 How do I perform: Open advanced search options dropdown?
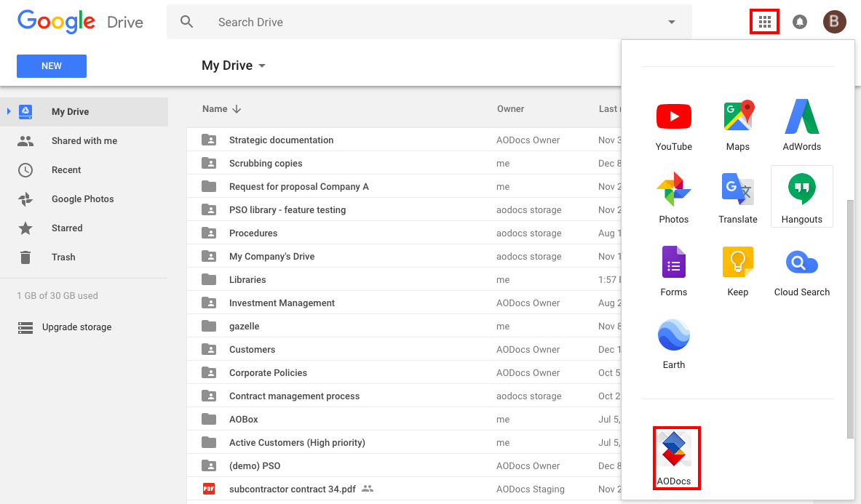click(x=670, y=22)
